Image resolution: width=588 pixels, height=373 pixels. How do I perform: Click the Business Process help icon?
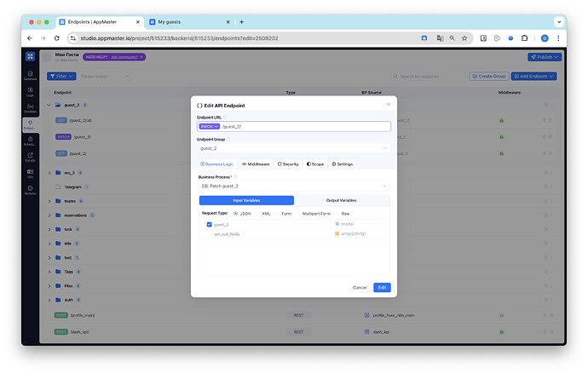pos(235,177)
